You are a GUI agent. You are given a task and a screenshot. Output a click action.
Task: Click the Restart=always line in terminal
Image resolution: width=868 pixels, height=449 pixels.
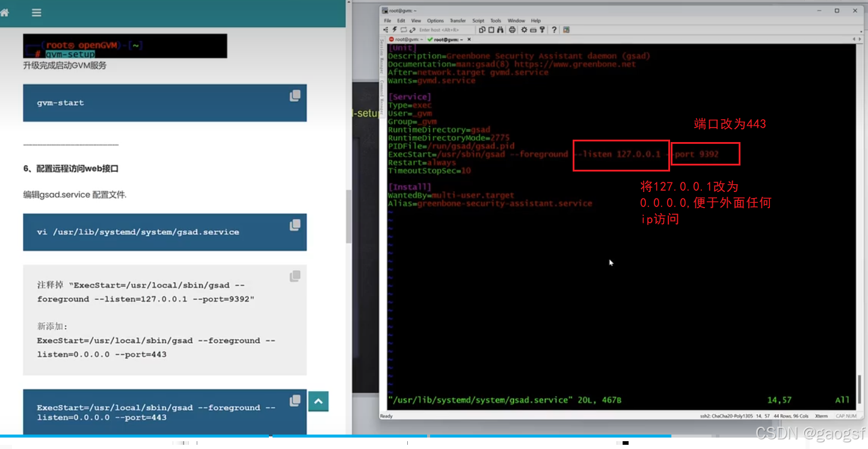[x=422, y=163]
